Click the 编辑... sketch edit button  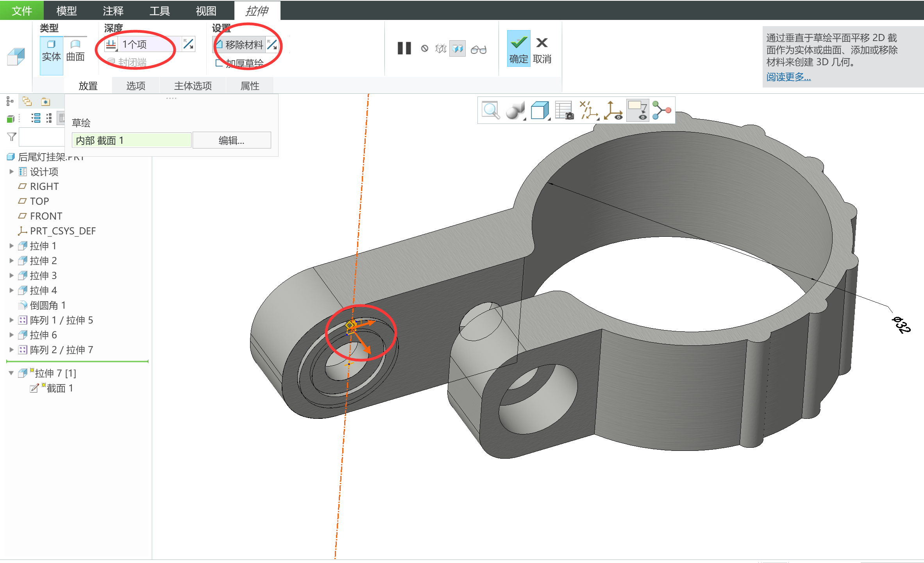231,140
